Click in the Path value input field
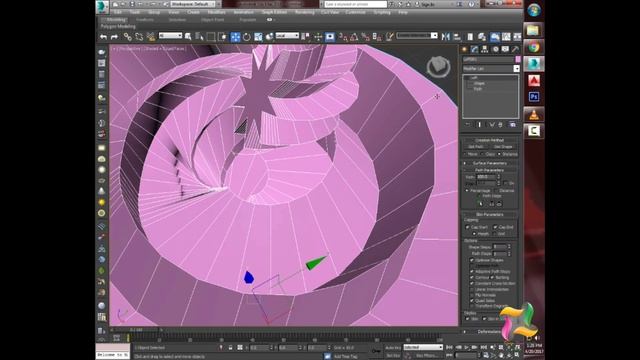Screen dimensions: 640x360 click(486, 177)
